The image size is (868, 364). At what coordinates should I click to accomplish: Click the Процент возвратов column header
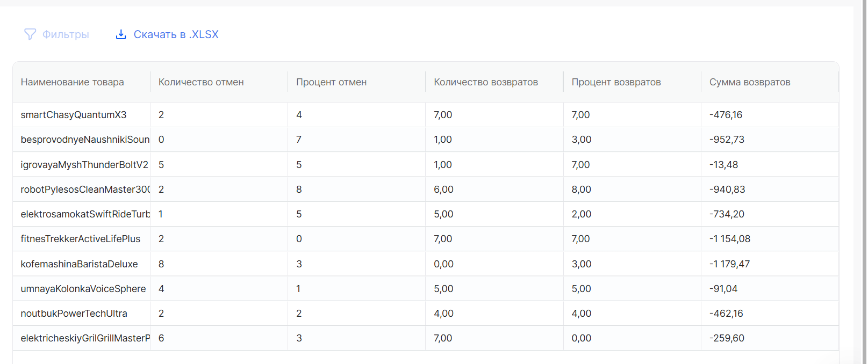point(616,82)
